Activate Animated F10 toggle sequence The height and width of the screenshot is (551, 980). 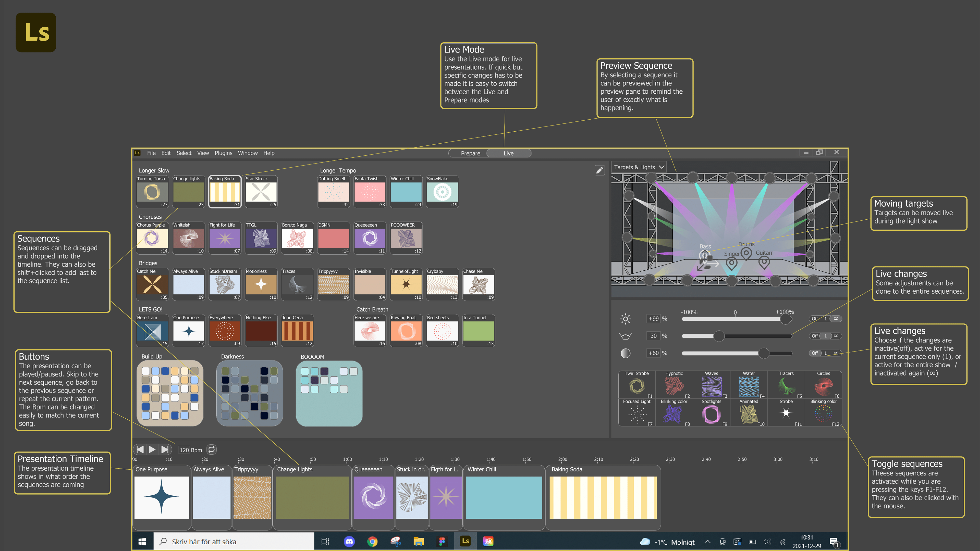pyautogui.click(x=749, y=412)
